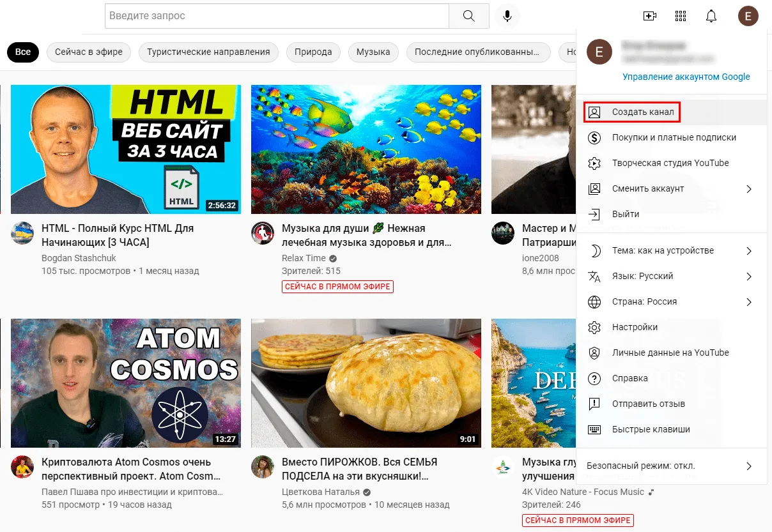Click the keyboard shortcuts icon

(594, 429)
